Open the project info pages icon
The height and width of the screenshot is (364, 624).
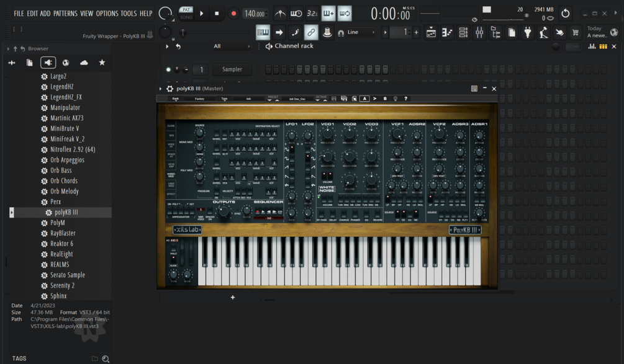coord(512,33)
